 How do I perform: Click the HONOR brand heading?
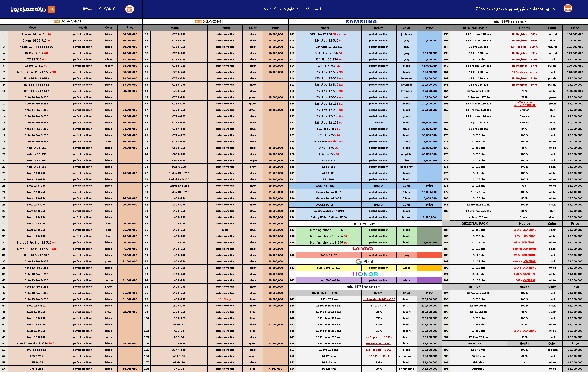(365, 274)
